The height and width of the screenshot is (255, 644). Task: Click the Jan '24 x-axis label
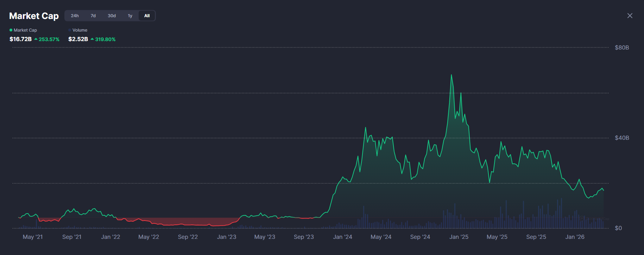coord(343,237)
